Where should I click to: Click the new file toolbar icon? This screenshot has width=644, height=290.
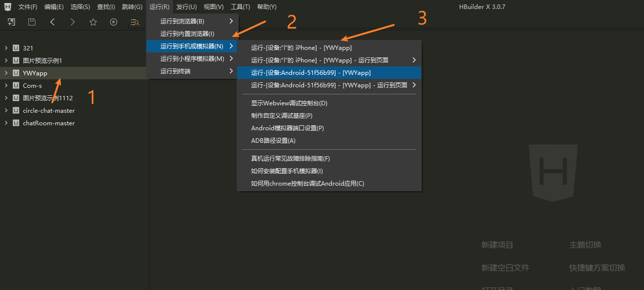tap(11, 22)
